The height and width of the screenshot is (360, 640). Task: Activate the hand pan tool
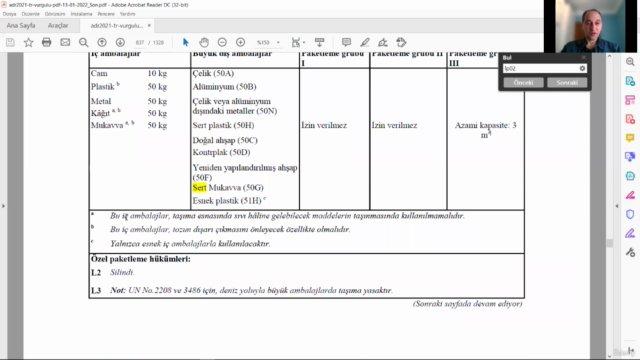(204, 42)
